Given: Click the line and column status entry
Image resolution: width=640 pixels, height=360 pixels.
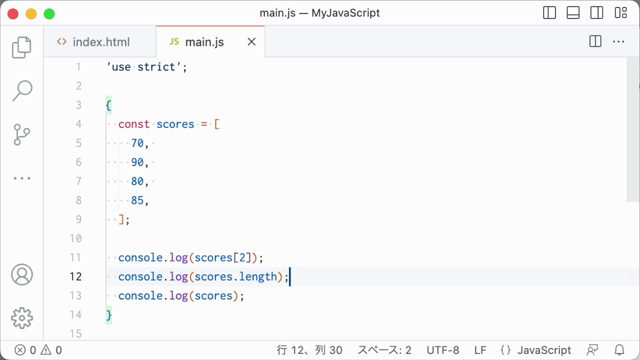Looking at the screenshot, I should (x=309, y=350).
